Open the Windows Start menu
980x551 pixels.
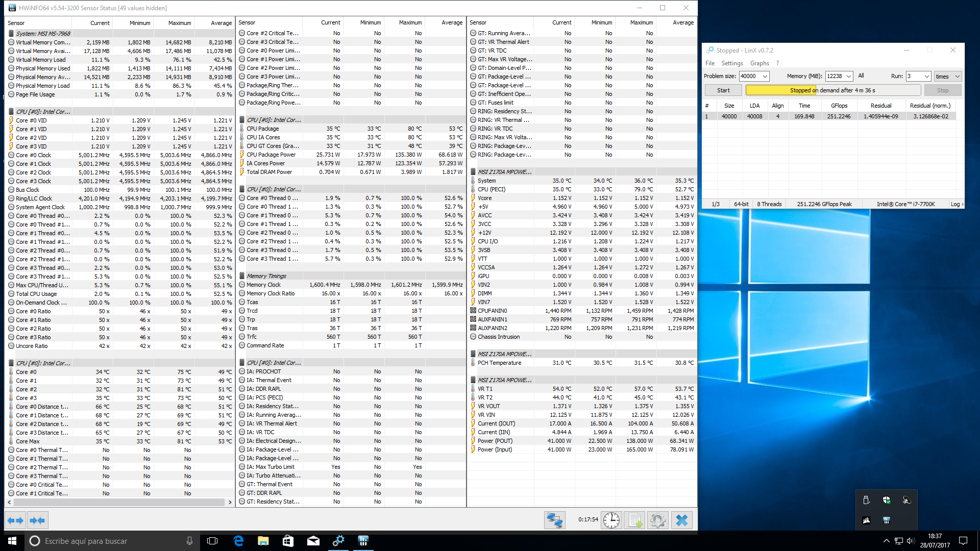pyautogui.click(x=12, y=541)
